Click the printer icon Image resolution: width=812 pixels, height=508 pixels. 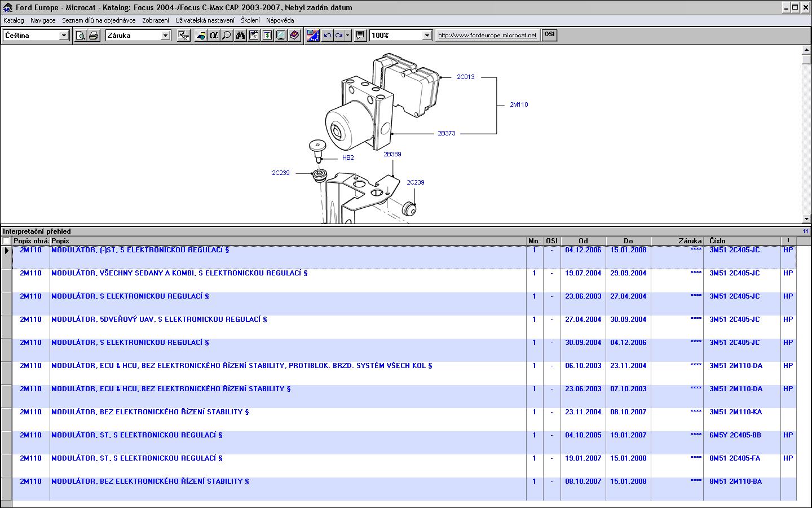click(94, 36)
